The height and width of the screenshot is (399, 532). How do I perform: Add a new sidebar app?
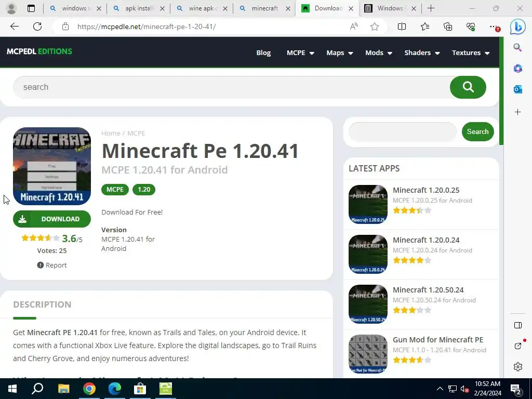click(x=517, y=112)
